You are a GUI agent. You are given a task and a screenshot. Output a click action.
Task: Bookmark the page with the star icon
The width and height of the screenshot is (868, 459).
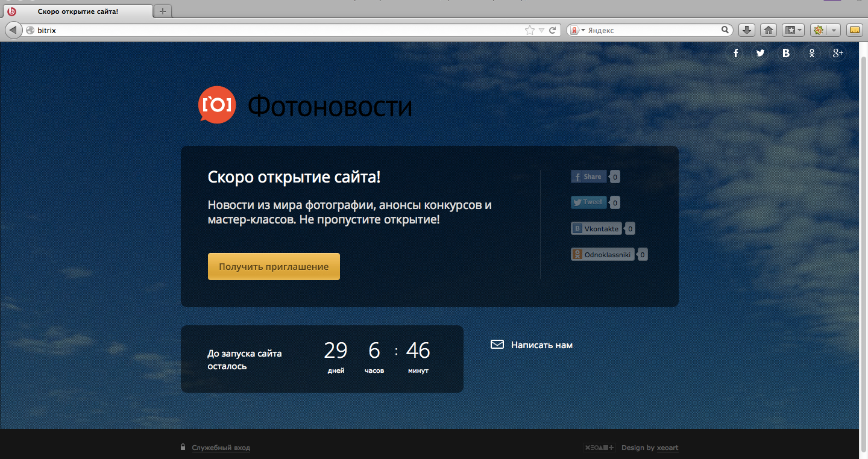coord(529,30)
